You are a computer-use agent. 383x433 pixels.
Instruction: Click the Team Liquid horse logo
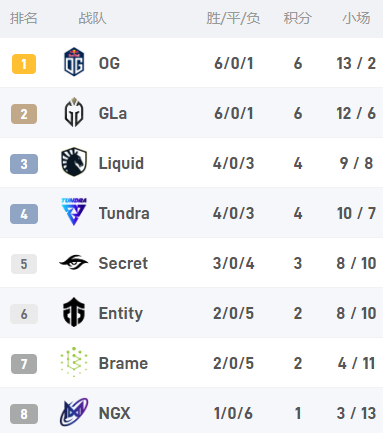pos(74,162)
